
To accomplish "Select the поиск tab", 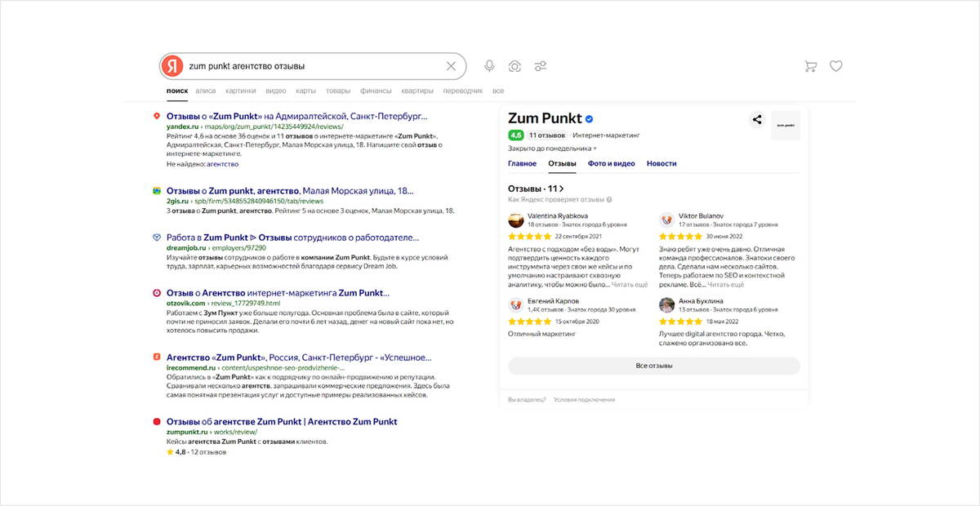I will pos(177,91).
